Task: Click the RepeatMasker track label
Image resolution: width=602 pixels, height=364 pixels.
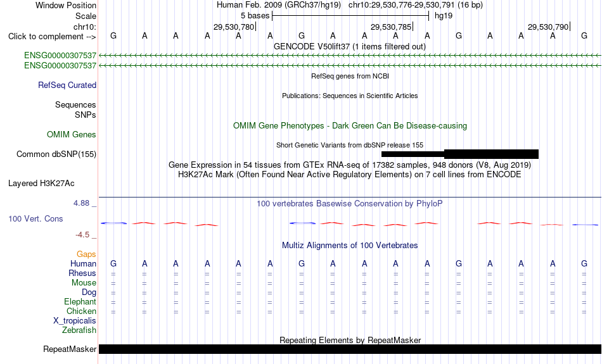Action: point(70,349)
